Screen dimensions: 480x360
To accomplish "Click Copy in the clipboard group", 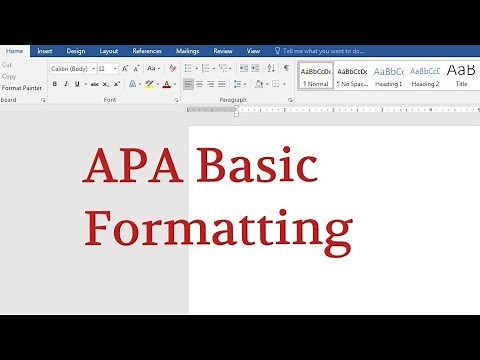I will pos(9,76).
